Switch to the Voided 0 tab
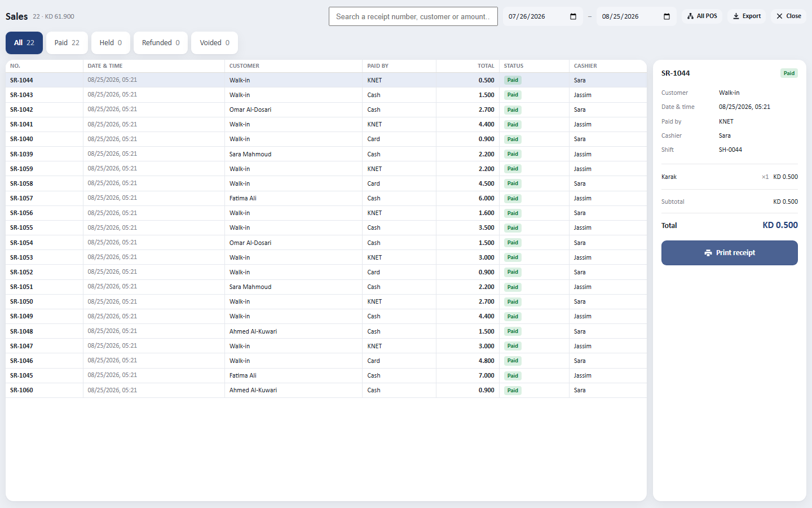This screenshot has width=812, height=508. [215, 43]
